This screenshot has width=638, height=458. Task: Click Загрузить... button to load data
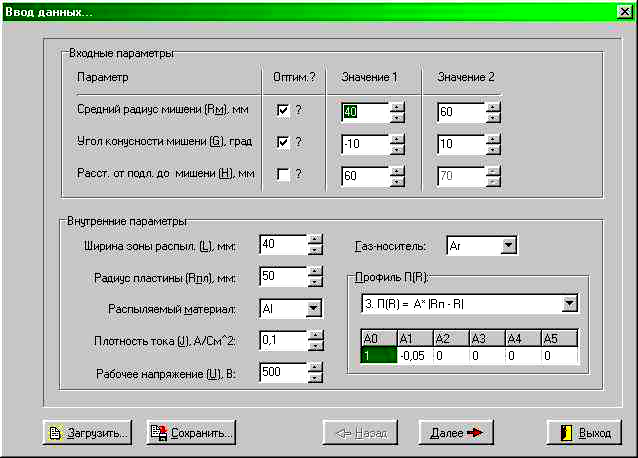pyautogui.click(x=87, y=433)
